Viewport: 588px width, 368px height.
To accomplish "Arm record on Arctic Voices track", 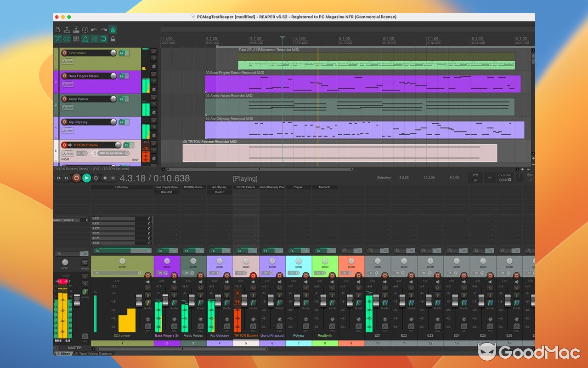I will pyautogui.click(x=64, y=99).
